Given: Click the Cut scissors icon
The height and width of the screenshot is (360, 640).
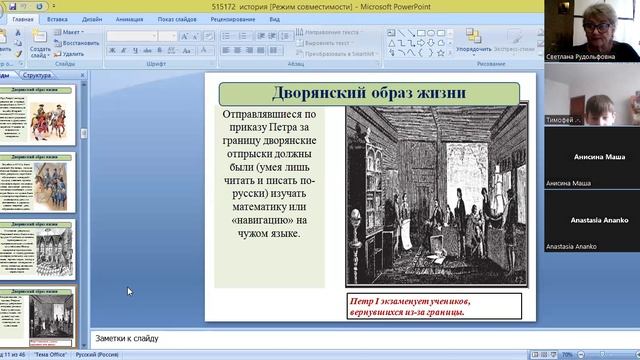Looking at the screenshot, I should click(x=18, y=32).
